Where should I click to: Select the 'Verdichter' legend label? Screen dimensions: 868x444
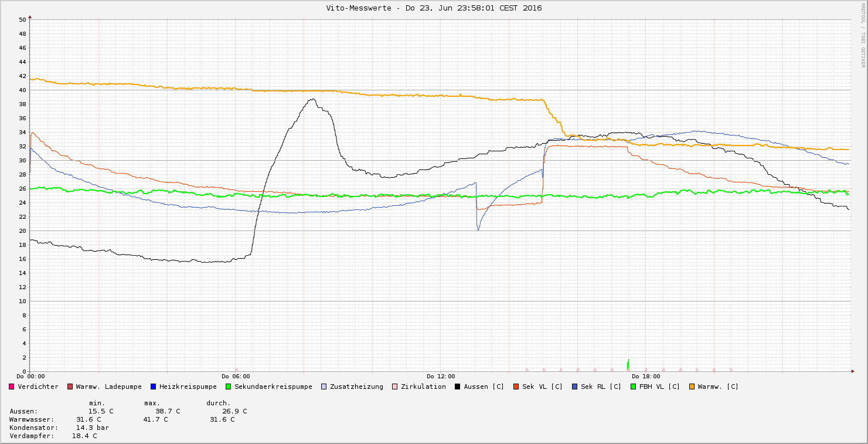coord(38,387)
